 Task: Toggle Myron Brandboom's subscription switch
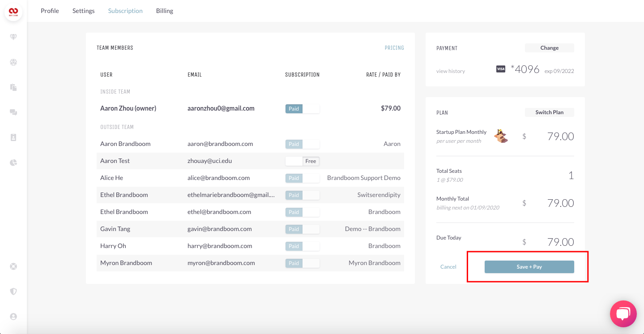pyautogui.click(x=303, y=263)
